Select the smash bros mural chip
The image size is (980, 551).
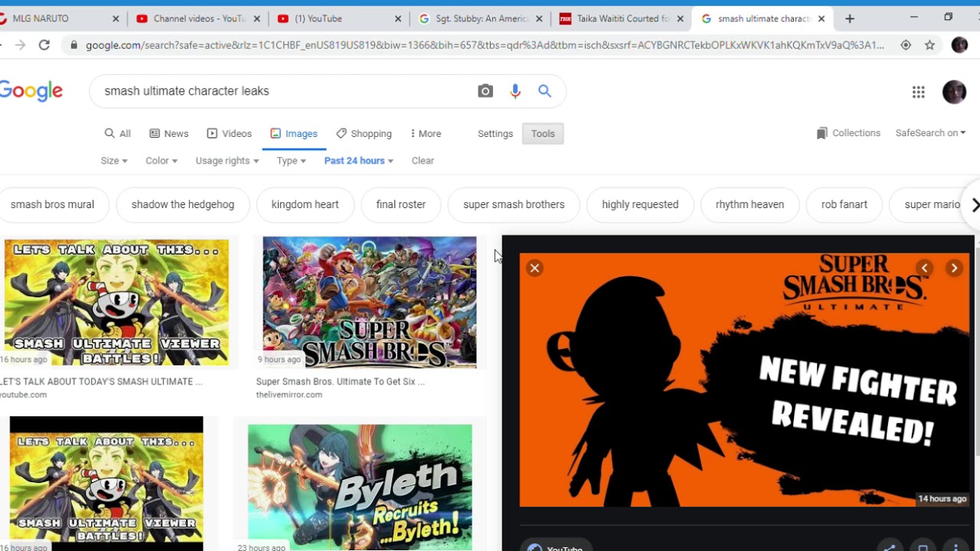[x=53, y=204]
